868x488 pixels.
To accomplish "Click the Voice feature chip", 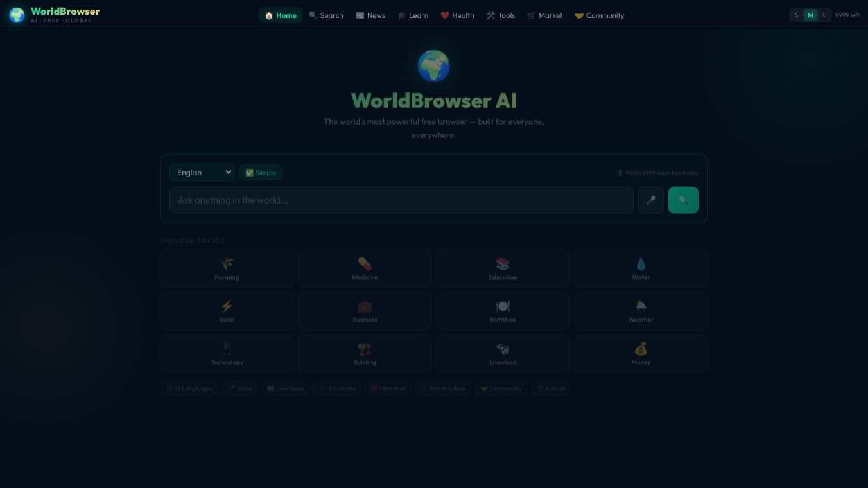I will coord(240,388).
